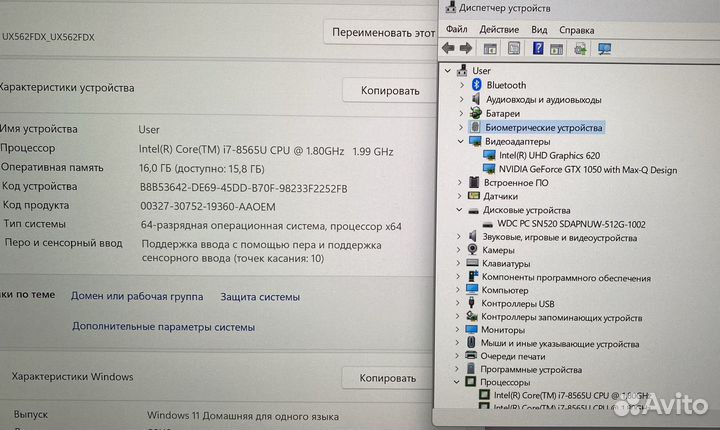
Task: Click the Дисковые устройства drive icon
Action: (x=473, y=210)
